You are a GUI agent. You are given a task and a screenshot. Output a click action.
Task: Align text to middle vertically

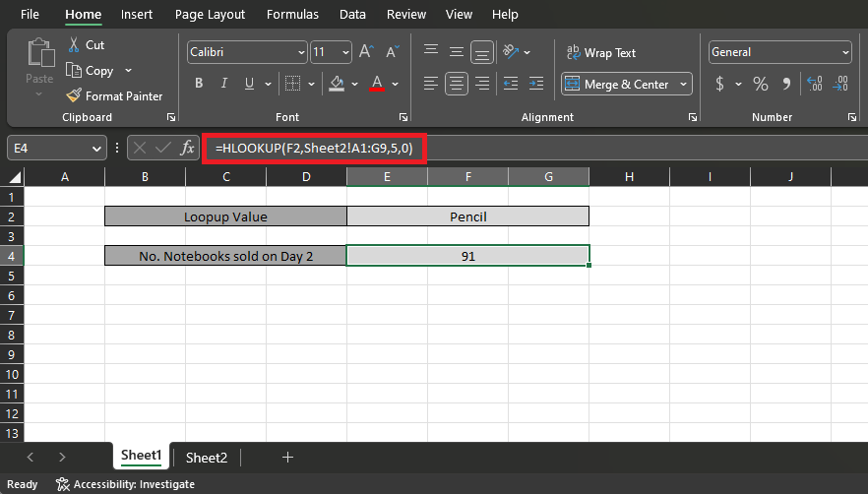pyautogui.click(x=457, y=51)
